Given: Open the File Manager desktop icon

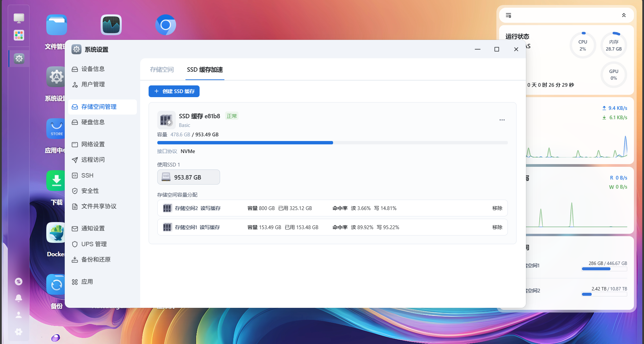Looking at the screenshot, I should [56, 25].
